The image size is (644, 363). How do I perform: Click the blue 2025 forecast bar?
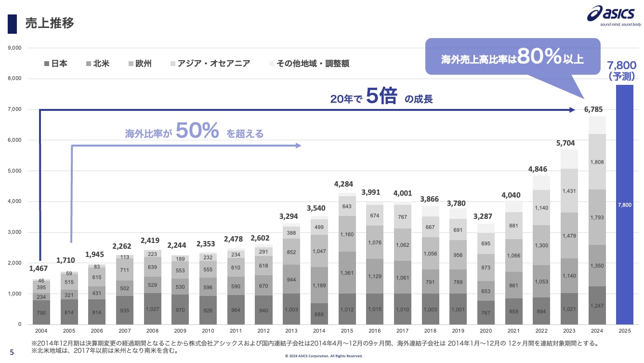coord(624,204)
